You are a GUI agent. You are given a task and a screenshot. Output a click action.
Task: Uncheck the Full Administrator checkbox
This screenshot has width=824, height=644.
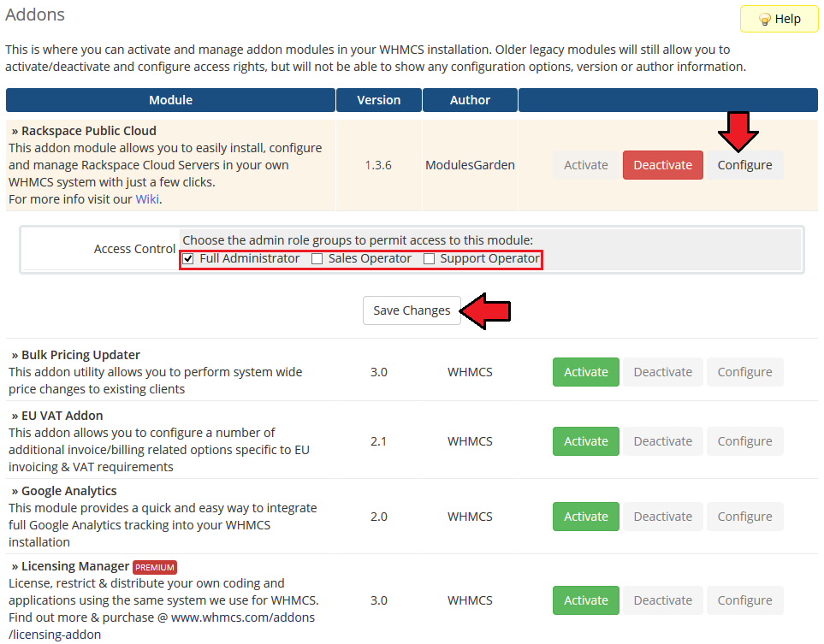189,259
